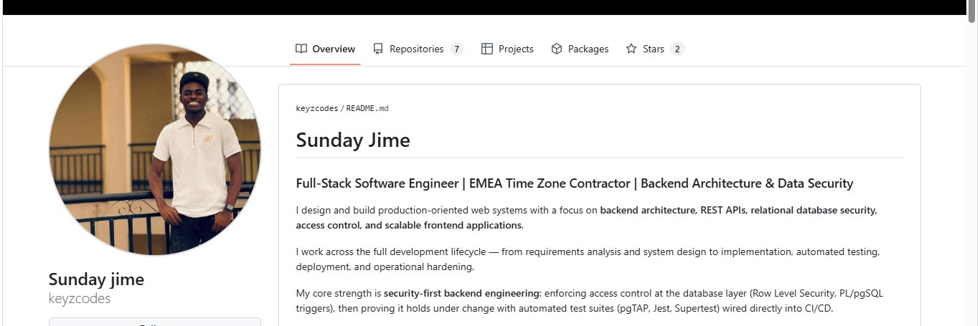Image resolution: width=980 pixels, height=326 pixels.
Task: Click the keyzcodes link in README path
Action: click(317, 108)
